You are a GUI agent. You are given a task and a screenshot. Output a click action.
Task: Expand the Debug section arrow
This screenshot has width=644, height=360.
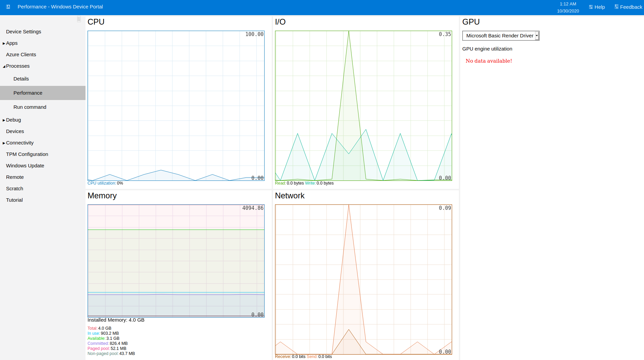pos(4,120)
